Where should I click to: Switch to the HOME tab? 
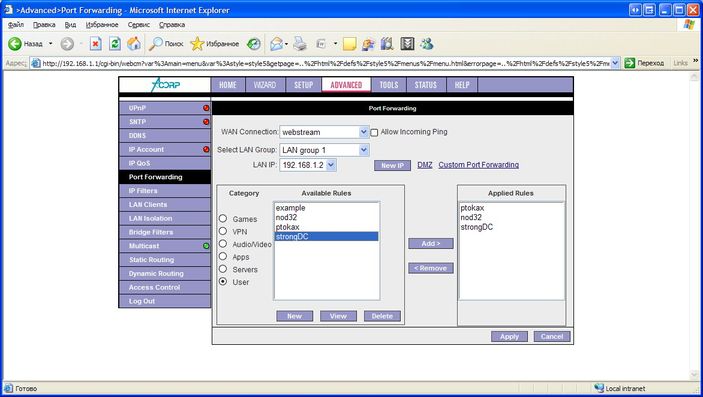(228, 85)
